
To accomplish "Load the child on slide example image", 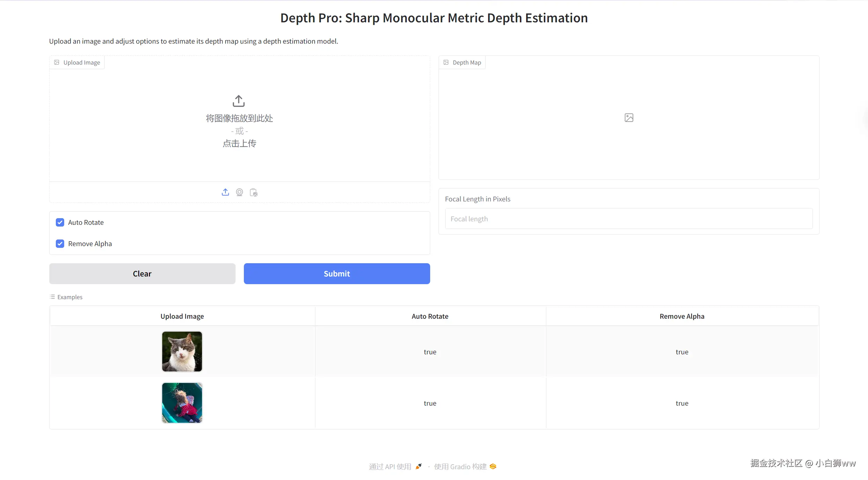I will pos(182,403).
